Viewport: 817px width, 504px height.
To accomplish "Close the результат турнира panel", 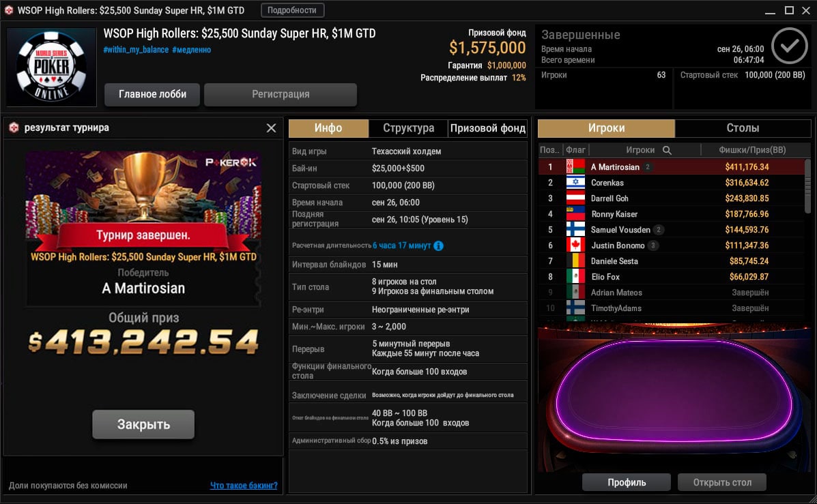I will coord(271,128).
